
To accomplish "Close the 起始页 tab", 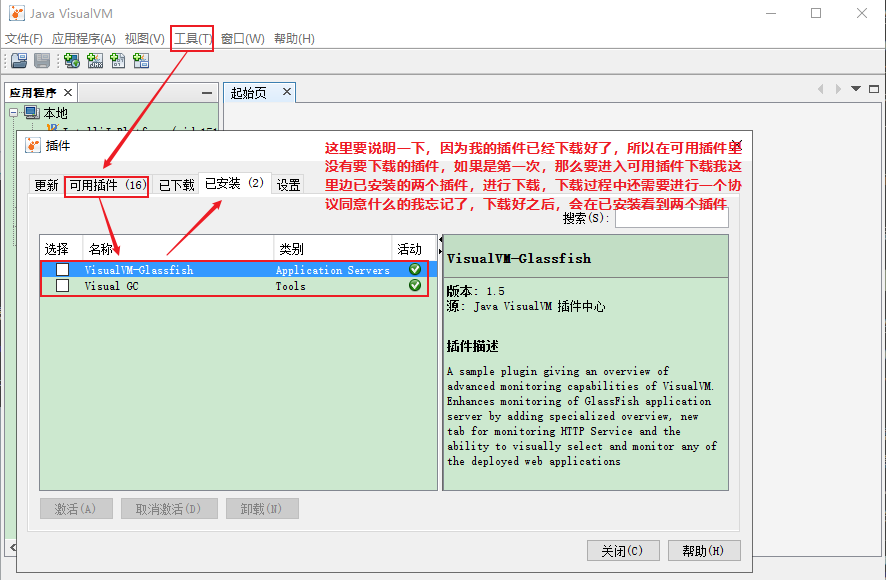I will click(286, 92).
